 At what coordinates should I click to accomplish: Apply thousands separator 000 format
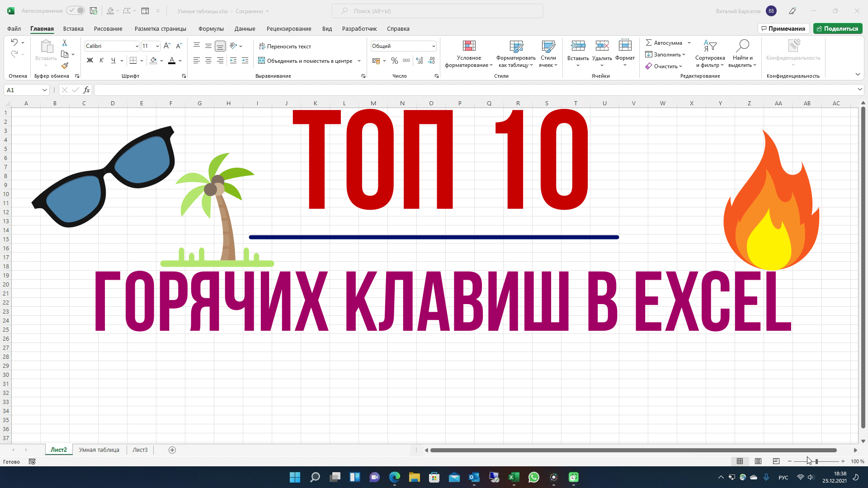click(x=406, y=61)
